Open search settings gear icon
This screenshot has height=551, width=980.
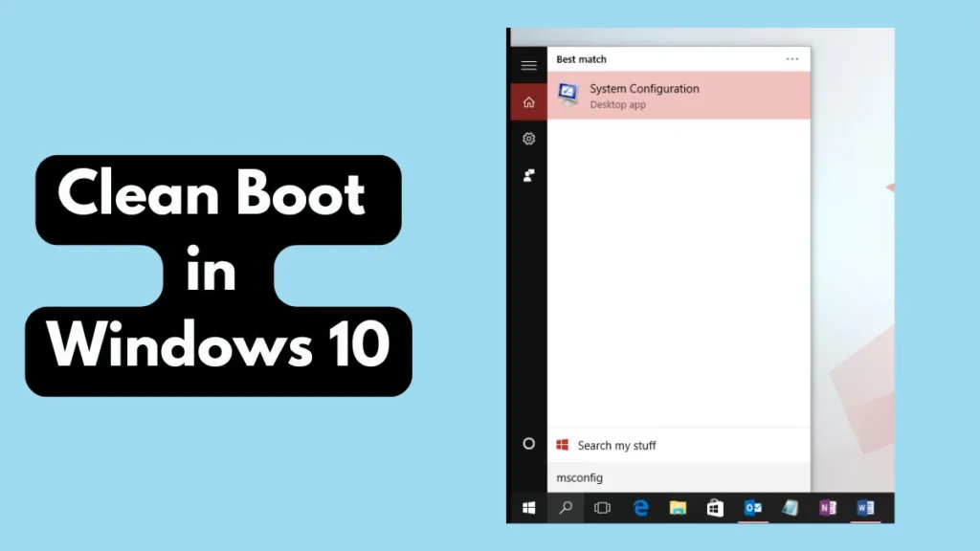tap(528, 139)
